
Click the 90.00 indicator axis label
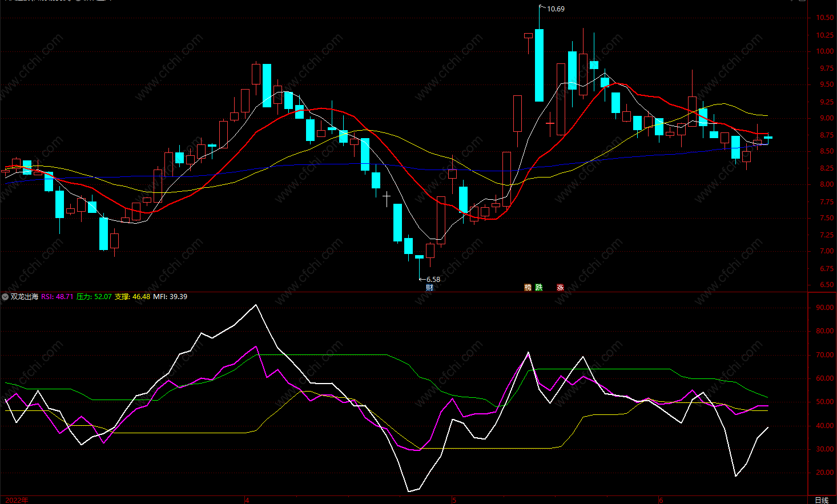tap(825, 308)
